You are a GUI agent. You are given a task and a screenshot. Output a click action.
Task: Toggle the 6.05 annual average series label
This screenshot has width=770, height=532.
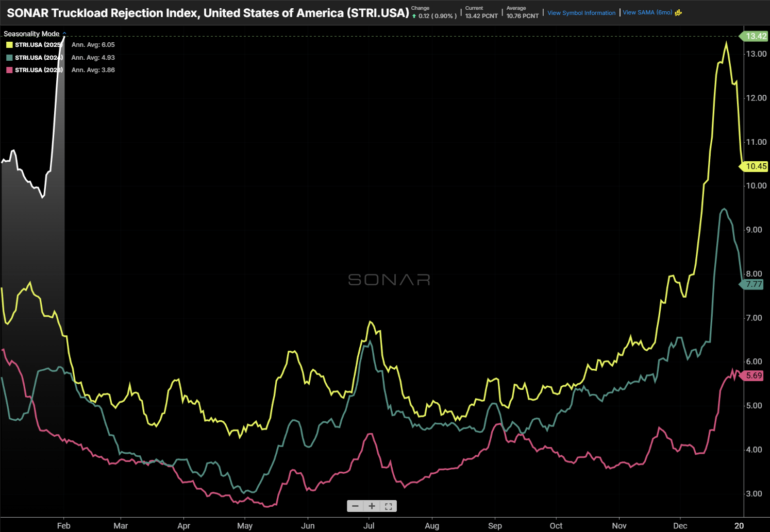tap(93, 45)
